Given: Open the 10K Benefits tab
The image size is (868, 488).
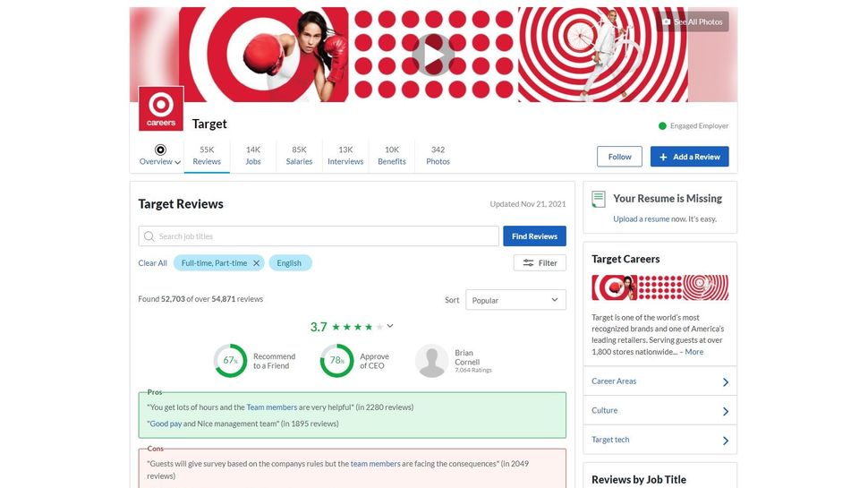Looking at the screenshot, I should (391, 156).
